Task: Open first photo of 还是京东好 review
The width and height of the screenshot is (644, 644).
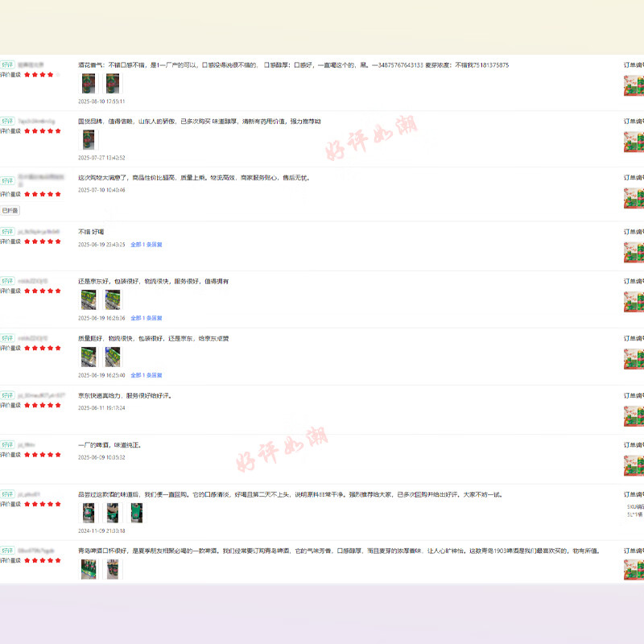Action: [x=88, y=300]
